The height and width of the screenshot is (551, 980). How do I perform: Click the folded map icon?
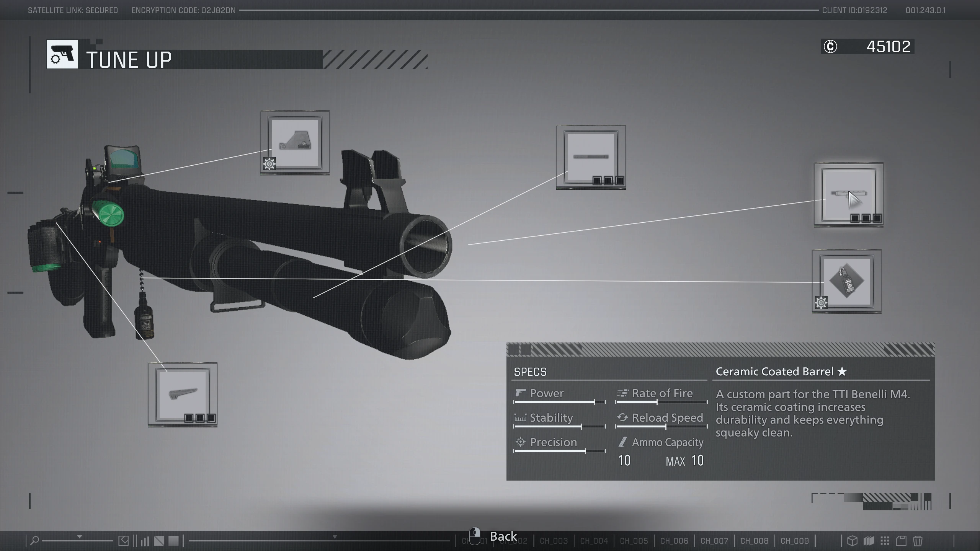pyautogui.click(x=869, y=541)
